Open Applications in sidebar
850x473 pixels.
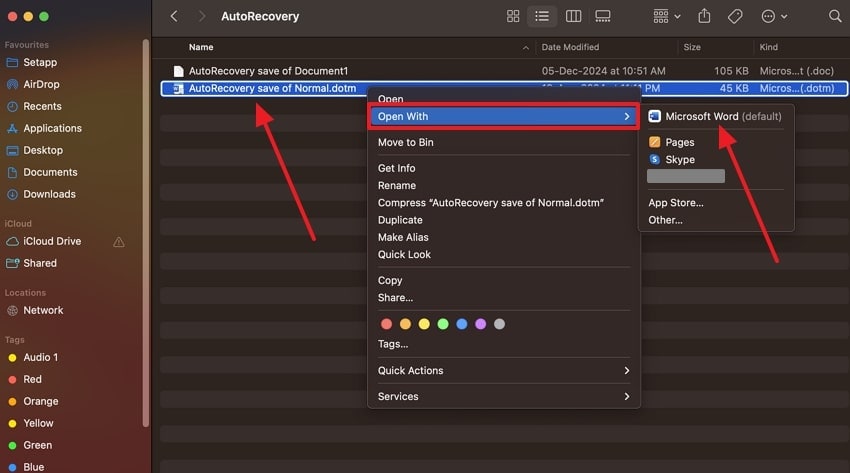[51, 128]
